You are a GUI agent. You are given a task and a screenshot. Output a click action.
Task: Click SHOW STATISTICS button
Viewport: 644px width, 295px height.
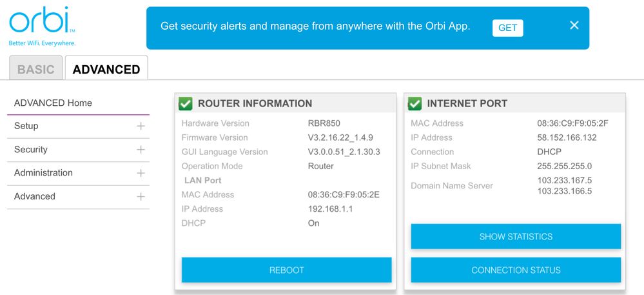click(x=516, y=236)
